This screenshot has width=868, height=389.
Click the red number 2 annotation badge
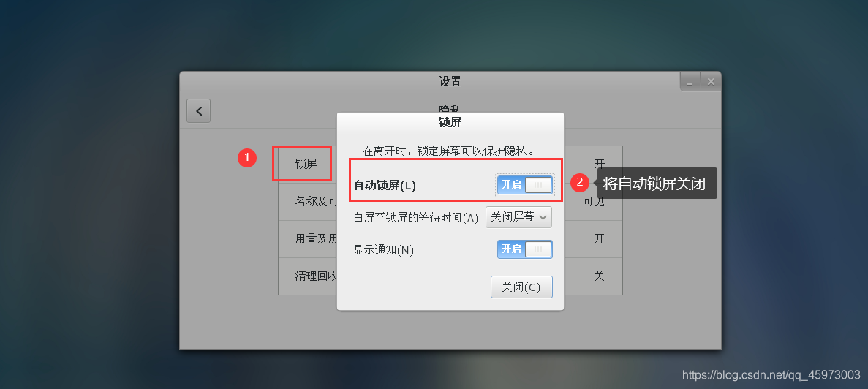click(x=580, y=182)
